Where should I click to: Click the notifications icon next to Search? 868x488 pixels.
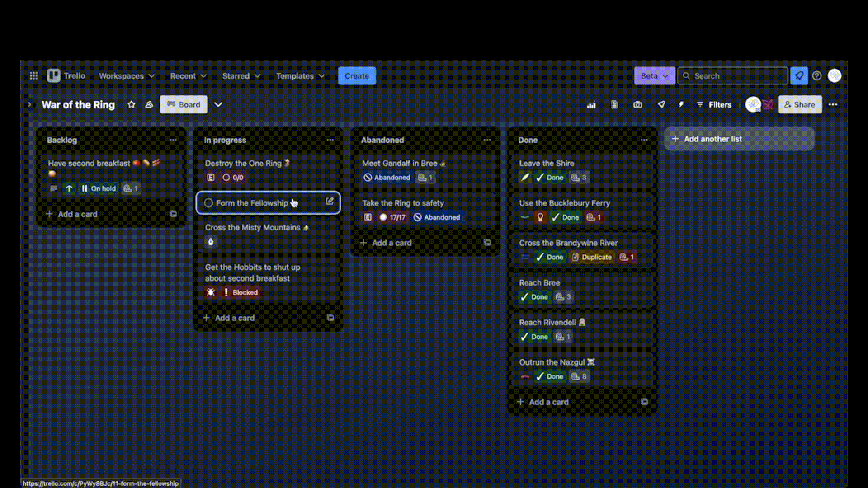[x=799, y=76]
